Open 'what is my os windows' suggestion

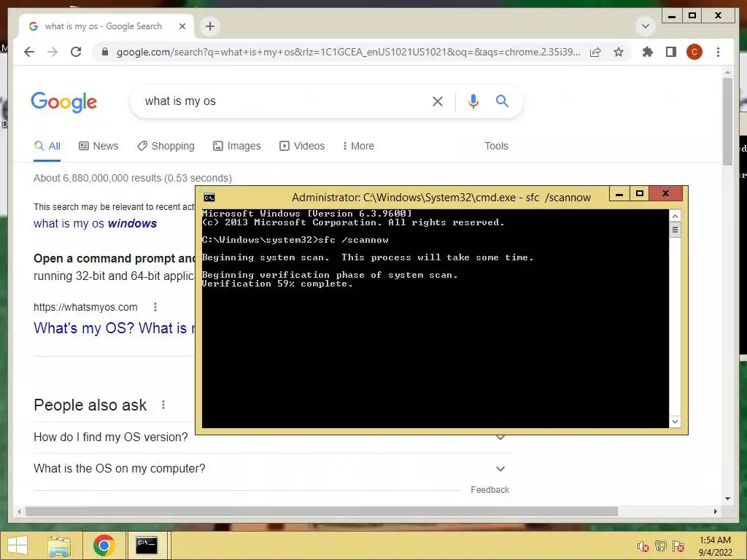[96, 223]
